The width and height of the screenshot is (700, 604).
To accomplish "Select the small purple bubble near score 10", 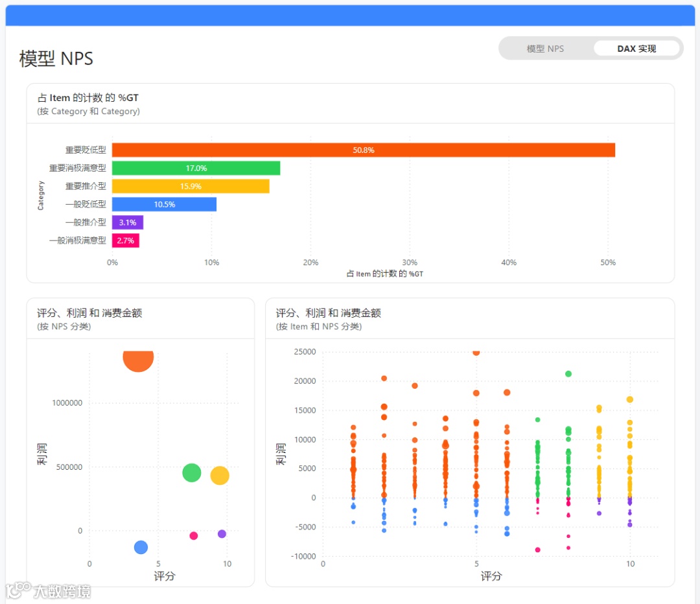I will point(222,534).
